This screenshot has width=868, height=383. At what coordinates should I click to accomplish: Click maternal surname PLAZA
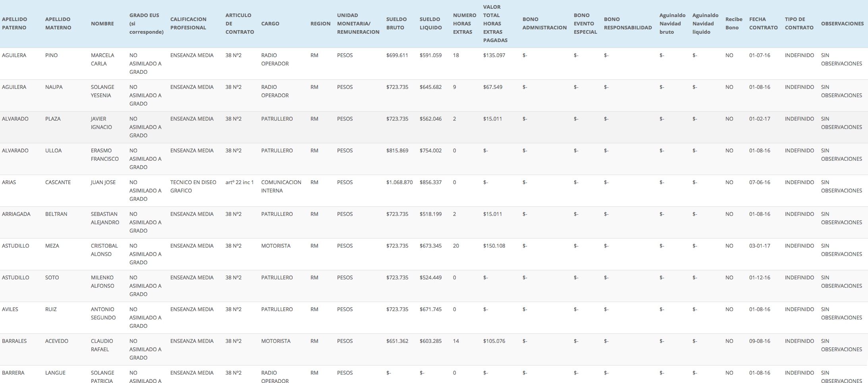[53, 119]
